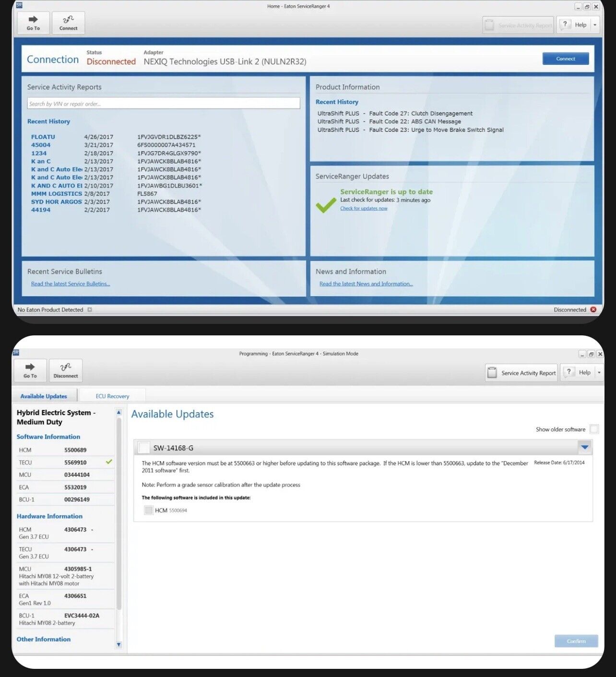Image resolution: width=616 pixels, height=677 pixels.
Task: Click the blue Connect button
Action: click(x=566, y=59)
